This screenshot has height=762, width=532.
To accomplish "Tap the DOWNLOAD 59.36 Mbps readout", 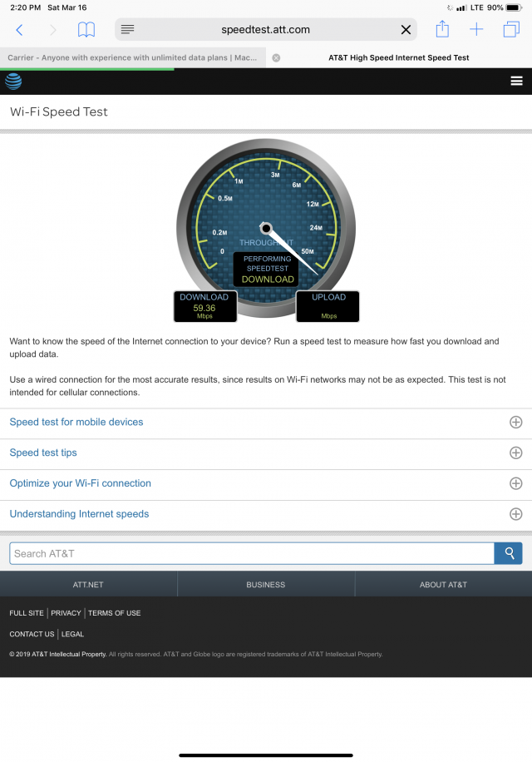I will [x=204, y=306].
